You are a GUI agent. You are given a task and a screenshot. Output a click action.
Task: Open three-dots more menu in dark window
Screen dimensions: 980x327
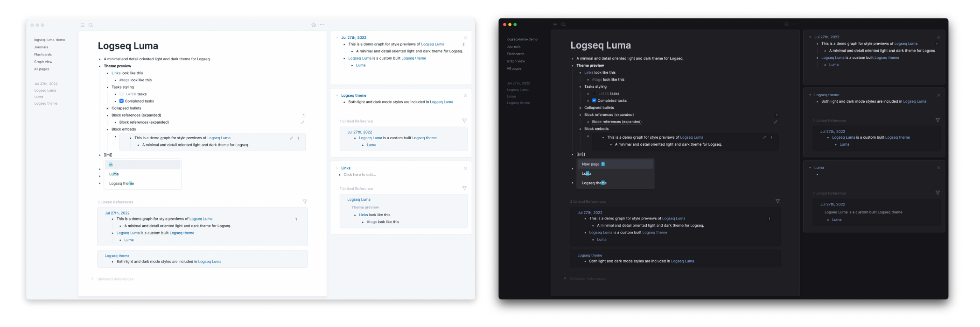click(x=795, y=24)
